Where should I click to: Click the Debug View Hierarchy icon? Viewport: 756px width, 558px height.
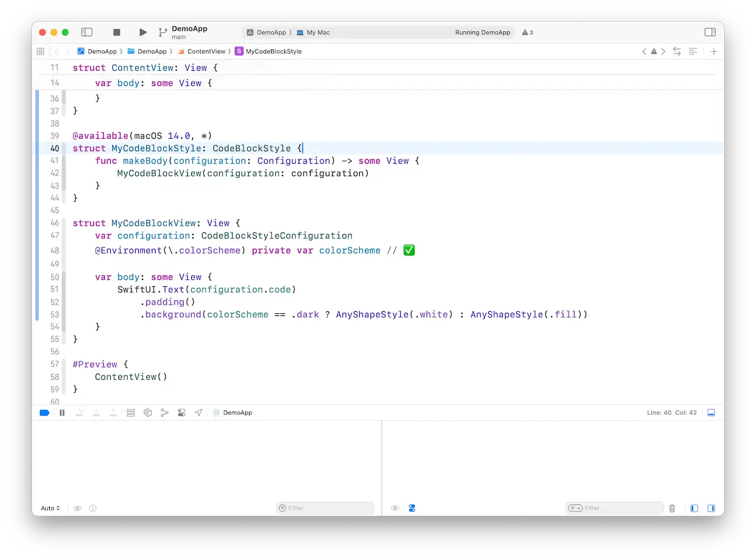point(148,412)
